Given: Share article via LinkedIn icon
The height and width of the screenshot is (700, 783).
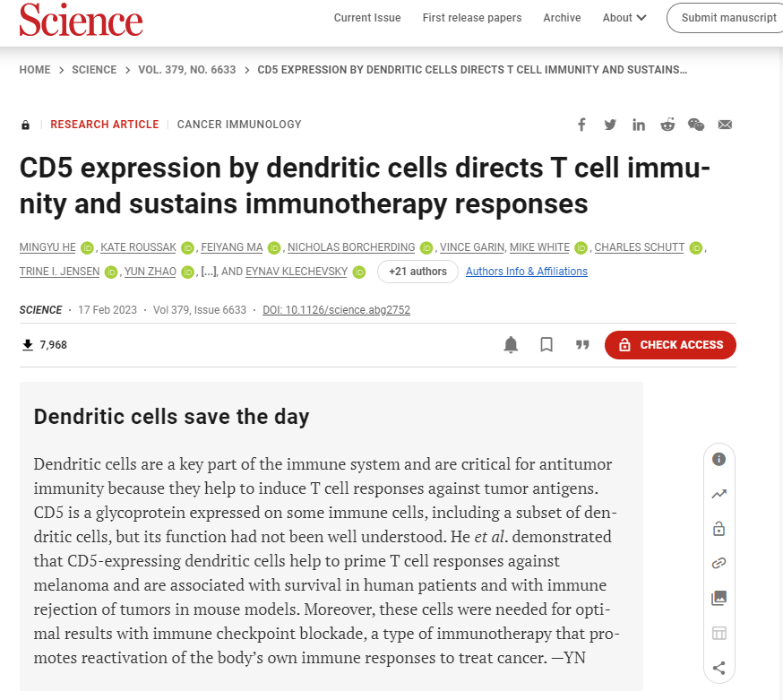Looking at the screenshot, I should [x=639, y=125].
